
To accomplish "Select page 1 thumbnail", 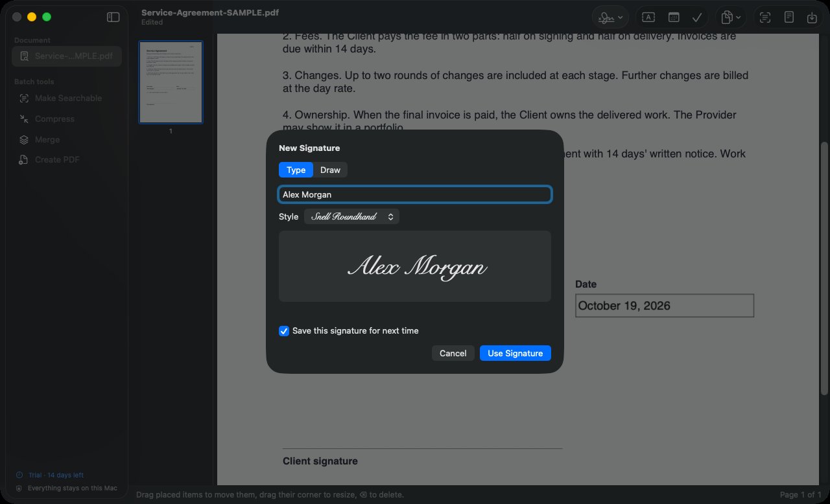I will click(171, 82).
